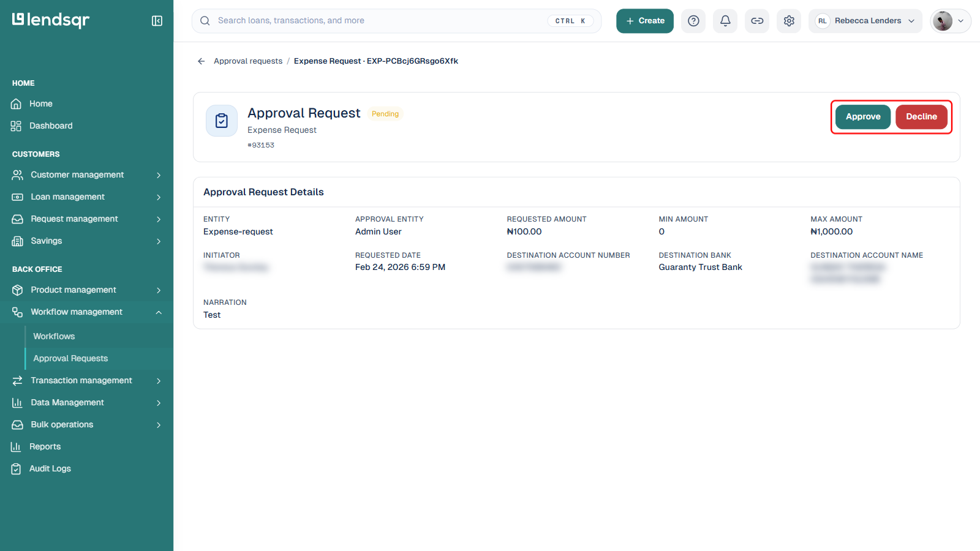Click the Workflow management flow icon
Image resolution: width=980 pixels, height=551 pixels.
pos(17,312)
